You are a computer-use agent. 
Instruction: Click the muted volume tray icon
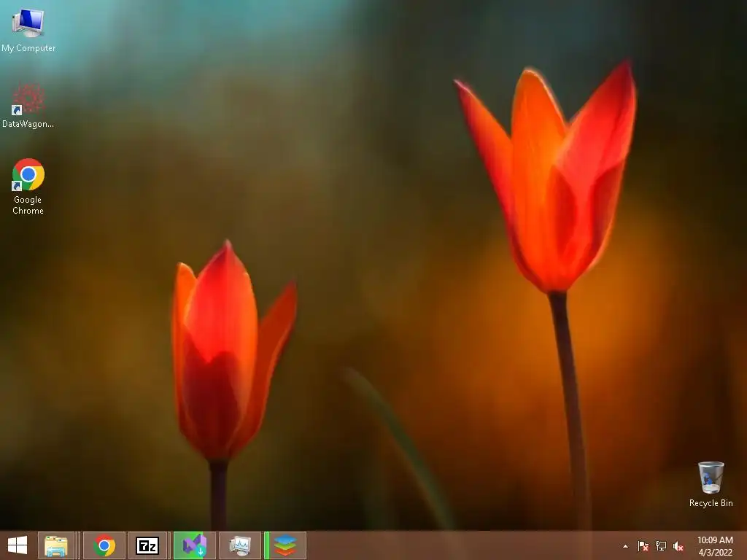[678, 546]
